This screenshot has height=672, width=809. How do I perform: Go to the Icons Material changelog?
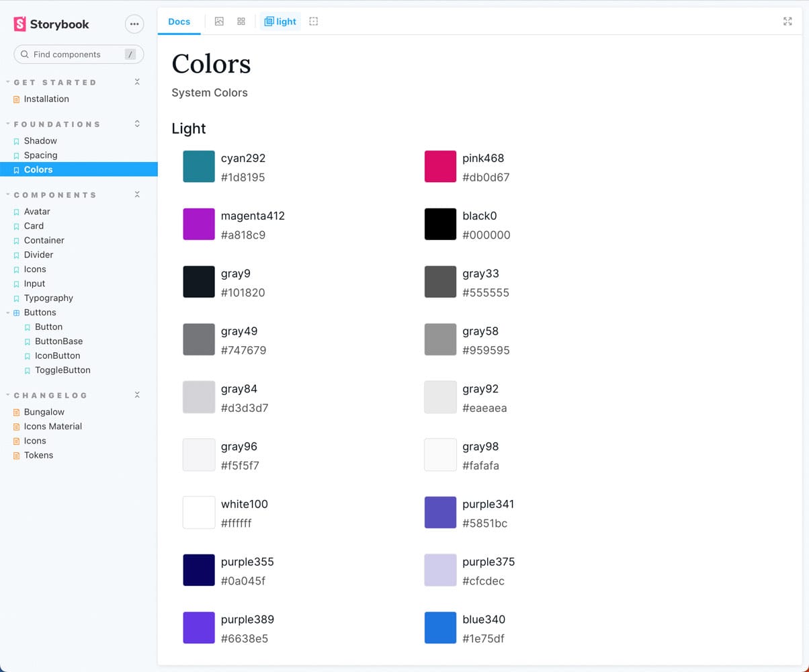[x=52, y=426]
